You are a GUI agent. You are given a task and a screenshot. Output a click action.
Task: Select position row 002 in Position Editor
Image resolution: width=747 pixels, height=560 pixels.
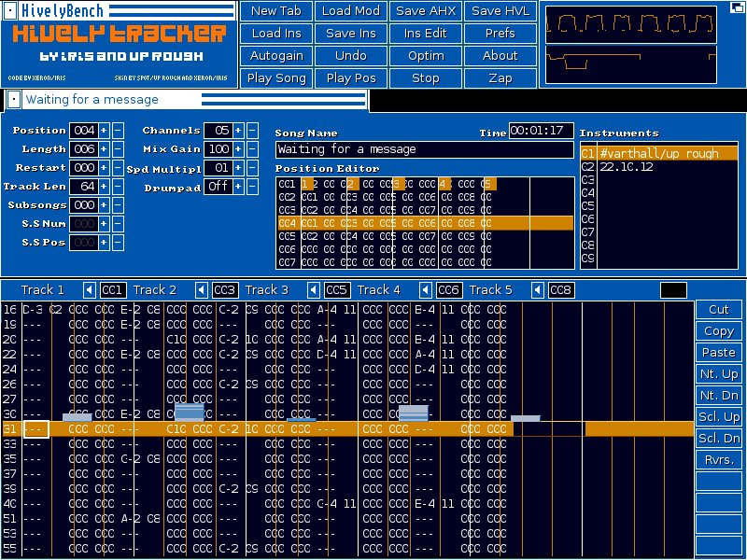426,197
